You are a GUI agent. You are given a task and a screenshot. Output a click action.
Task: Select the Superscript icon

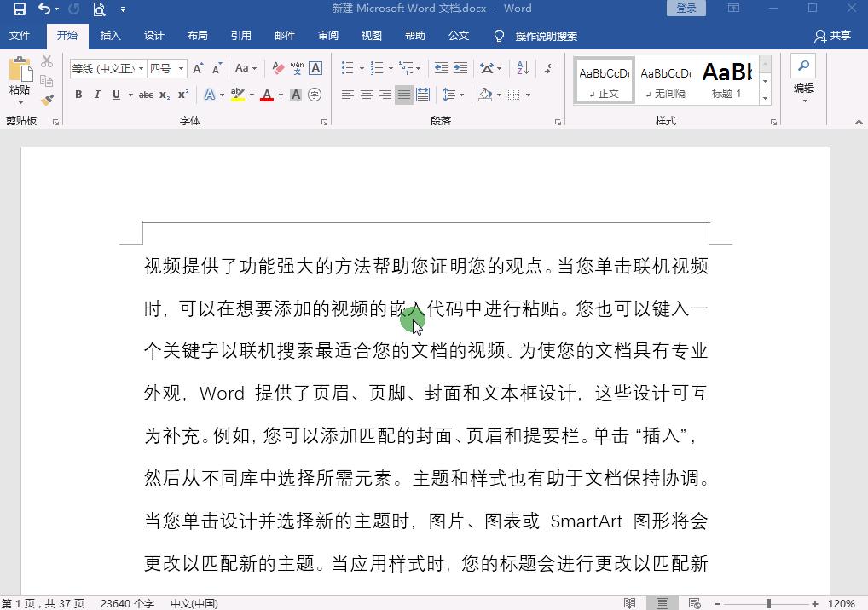coord(182,94)
